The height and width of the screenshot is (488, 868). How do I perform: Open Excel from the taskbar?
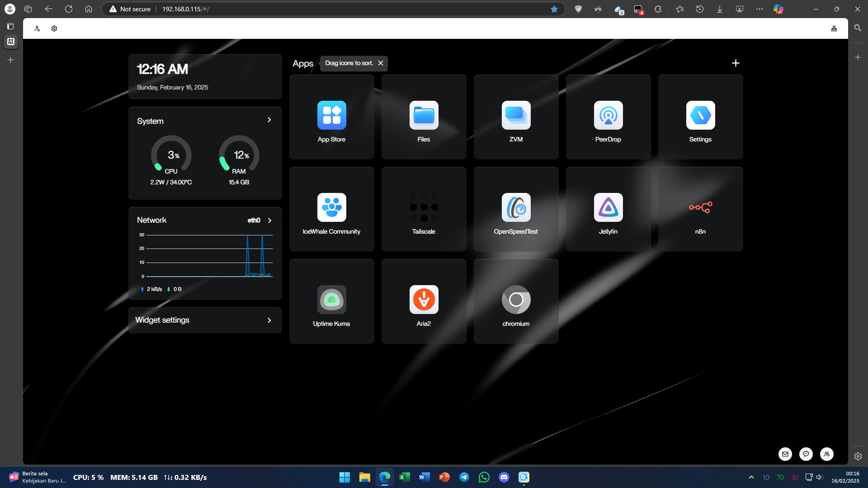[x=405, y=477]
